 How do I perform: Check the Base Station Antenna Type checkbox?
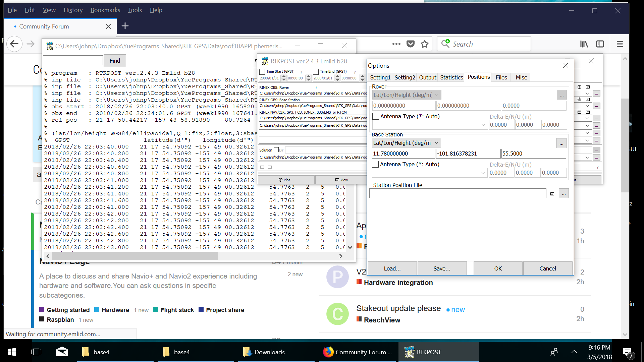pos(375,164)
